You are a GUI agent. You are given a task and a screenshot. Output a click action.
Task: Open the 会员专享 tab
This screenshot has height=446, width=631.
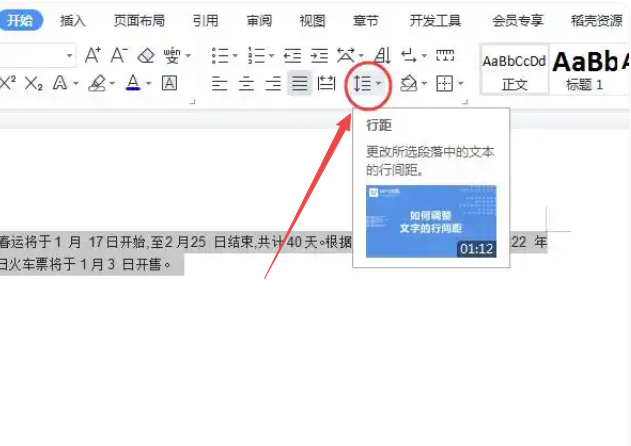point(518,21)
